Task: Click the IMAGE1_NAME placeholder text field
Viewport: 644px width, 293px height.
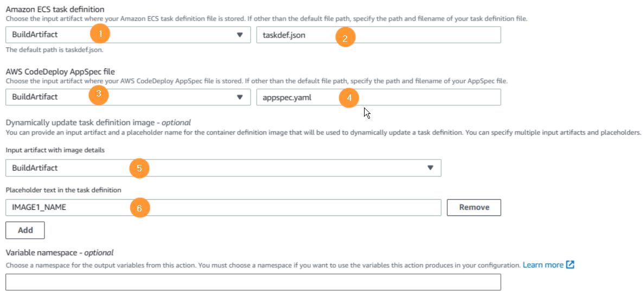Action: point(224,207)
